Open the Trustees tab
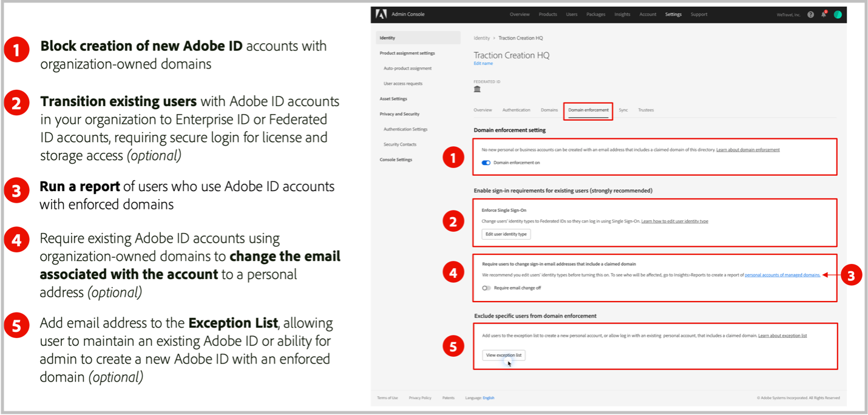The image size is (868, 415). pyautogui.click(x=646, y=110)
